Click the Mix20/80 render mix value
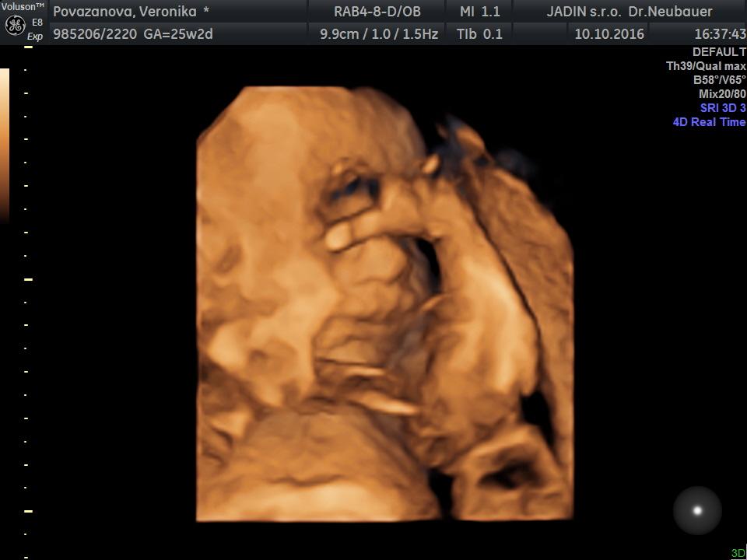The image size is (747, 560). coord(721,94)
